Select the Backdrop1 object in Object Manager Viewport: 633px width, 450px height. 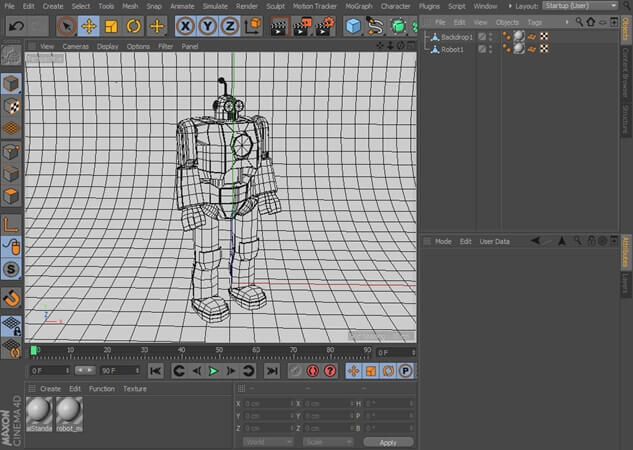(x=457, y=37)
